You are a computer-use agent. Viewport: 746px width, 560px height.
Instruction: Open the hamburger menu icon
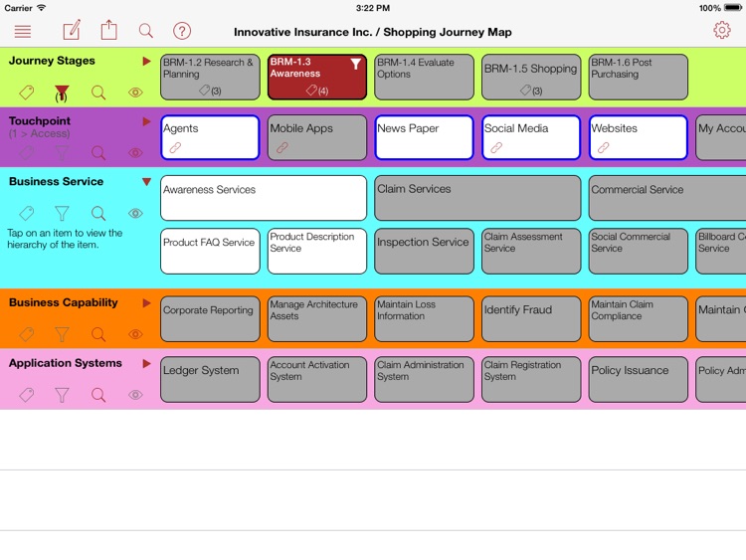click(23, 32)
